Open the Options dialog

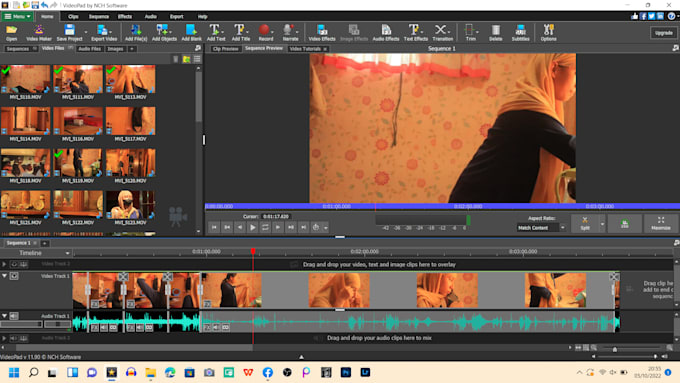548,33
